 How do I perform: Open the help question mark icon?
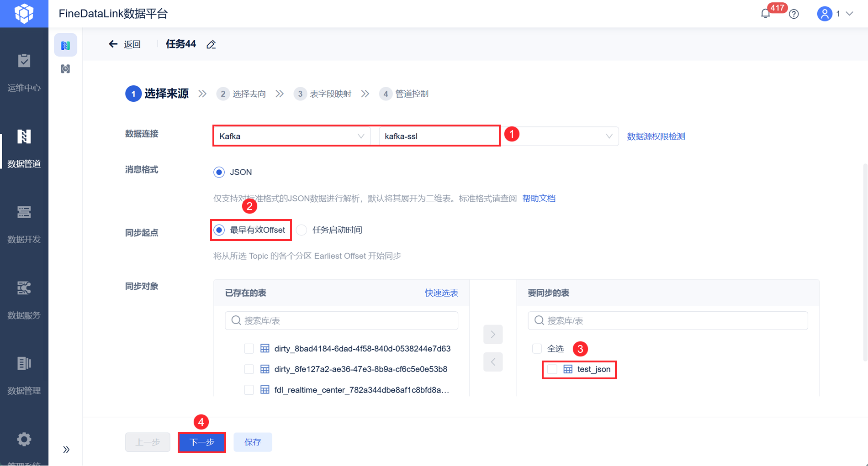coord(794,14)
